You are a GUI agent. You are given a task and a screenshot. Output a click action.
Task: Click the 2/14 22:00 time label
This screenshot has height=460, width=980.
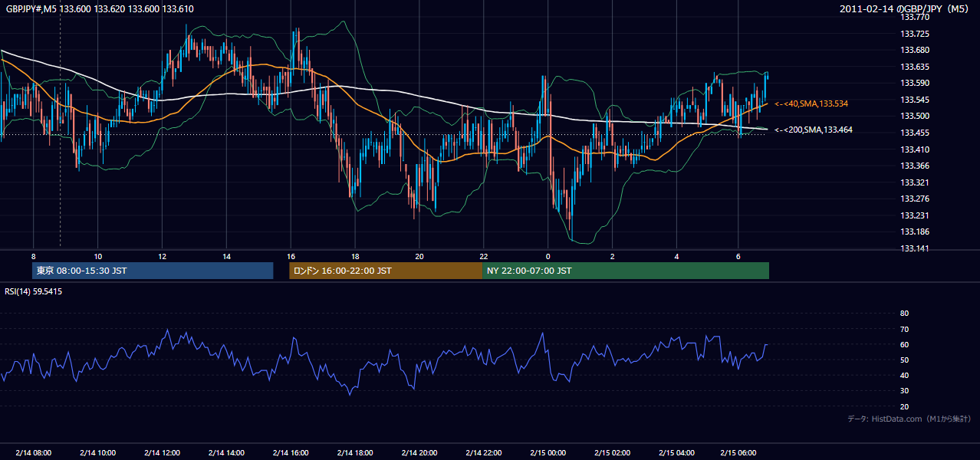pyautogui.click(x=483, y=453)
